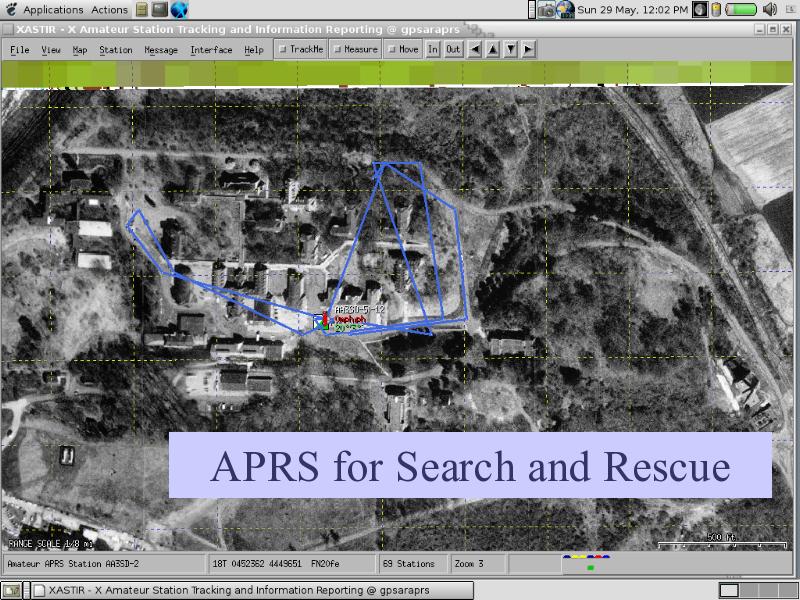The height and width of the screenshot is (600, 800).
Task: Open the File menu
Action: pyautogui.click(x=20, y=49)
